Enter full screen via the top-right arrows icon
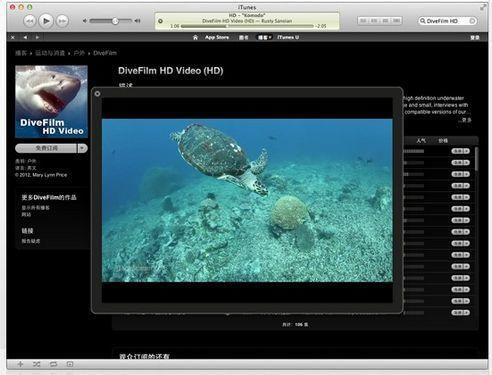 pyautogui.click(x=483, y=7)
